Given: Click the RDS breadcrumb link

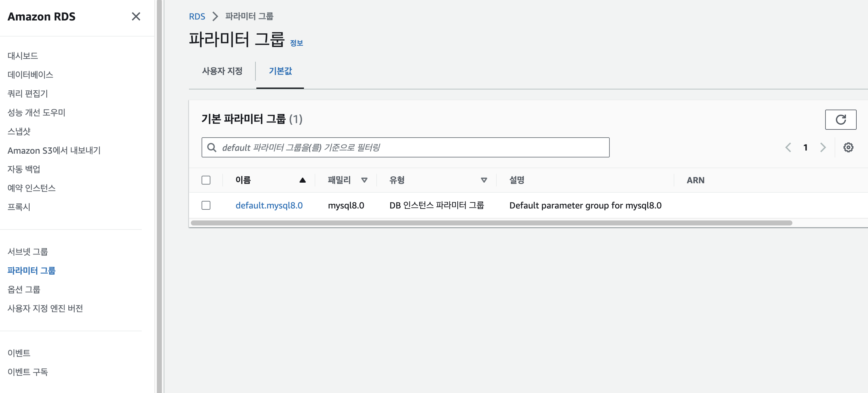Looking at the screenshot, I should [x=197, y=16].
